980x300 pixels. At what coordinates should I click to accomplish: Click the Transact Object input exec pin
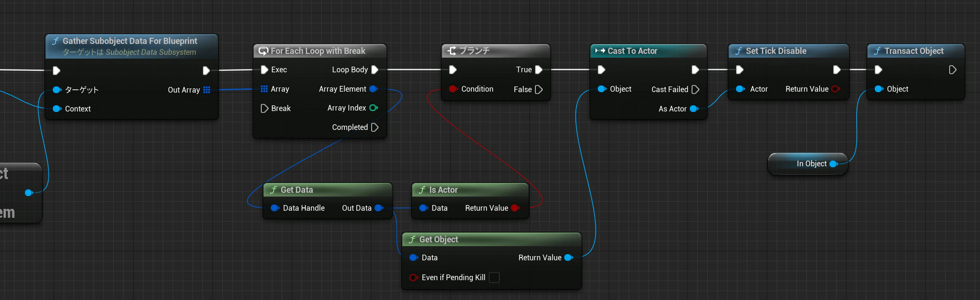coord(879,70)
